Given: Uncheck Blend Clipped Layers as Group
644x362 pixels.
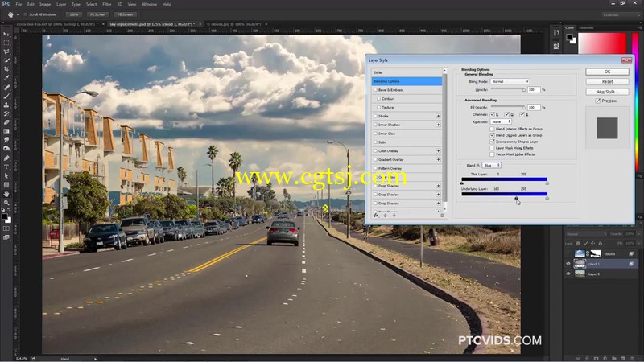Looking at the screenshot, I should (492, 135).
